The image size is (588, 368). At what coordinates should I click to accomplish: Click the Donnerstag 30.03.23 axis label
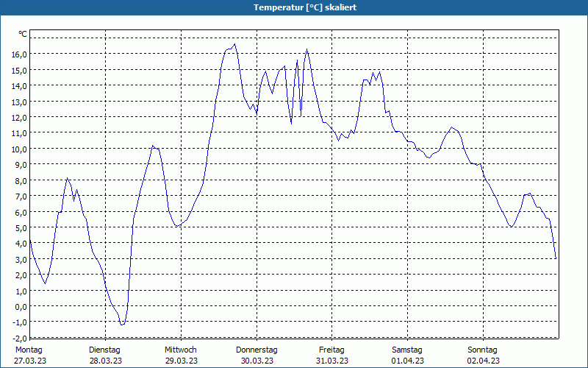[x=257, y=355]
